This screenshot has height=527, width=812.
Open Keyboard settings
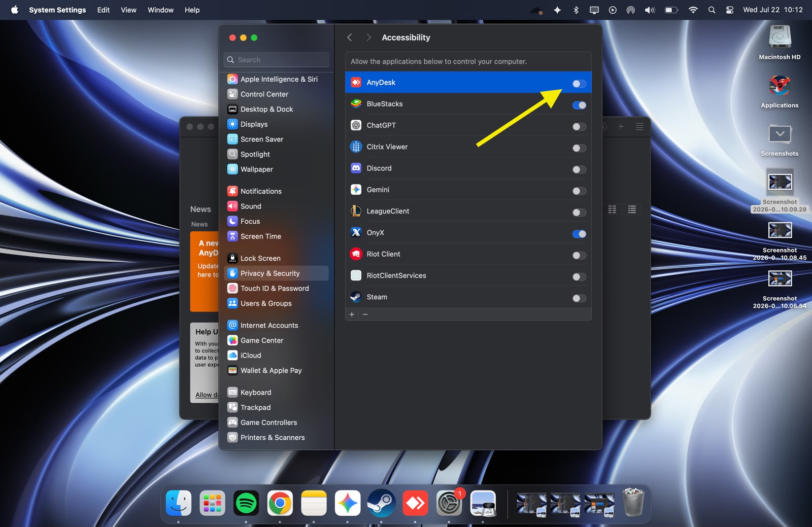(x=276, y=393)
